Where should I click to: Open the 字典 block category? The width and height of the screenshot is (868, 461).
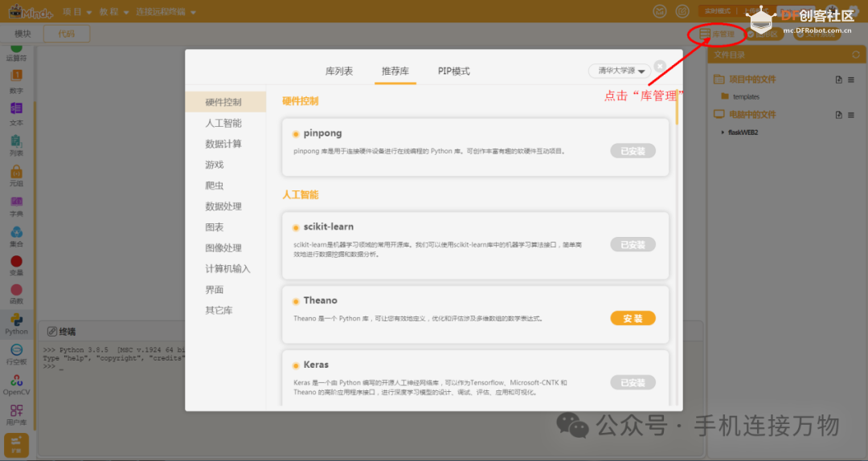(x=16, y=206)
